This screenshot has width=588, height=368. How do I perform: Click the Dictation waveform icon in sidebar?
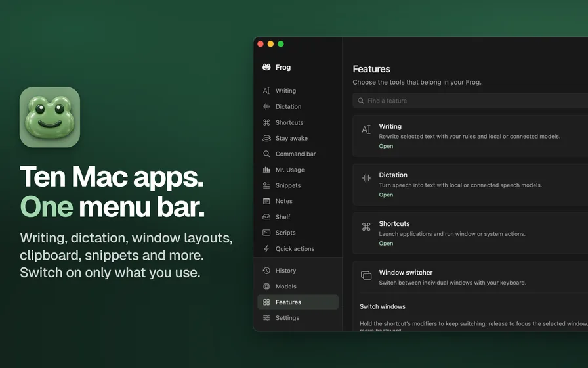[x=266, y=106]
